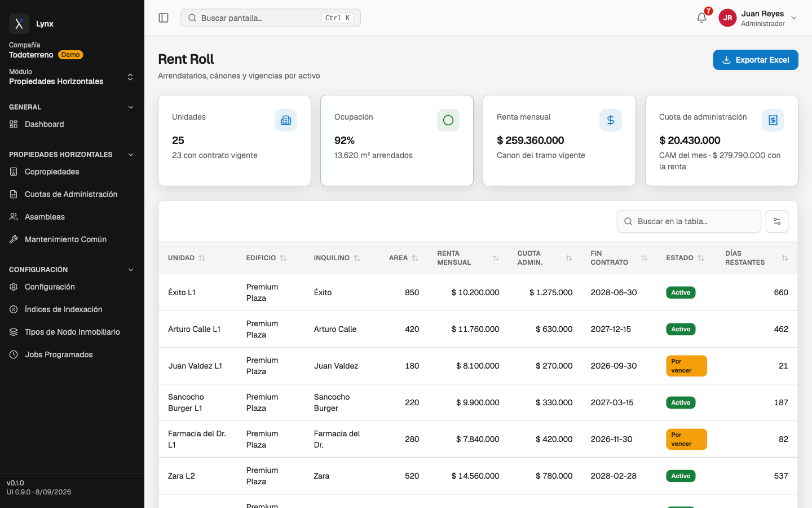Toggle the sidebar panel icon
The image size is (812, 508).
pyautogui.click(x=164, y=18)
